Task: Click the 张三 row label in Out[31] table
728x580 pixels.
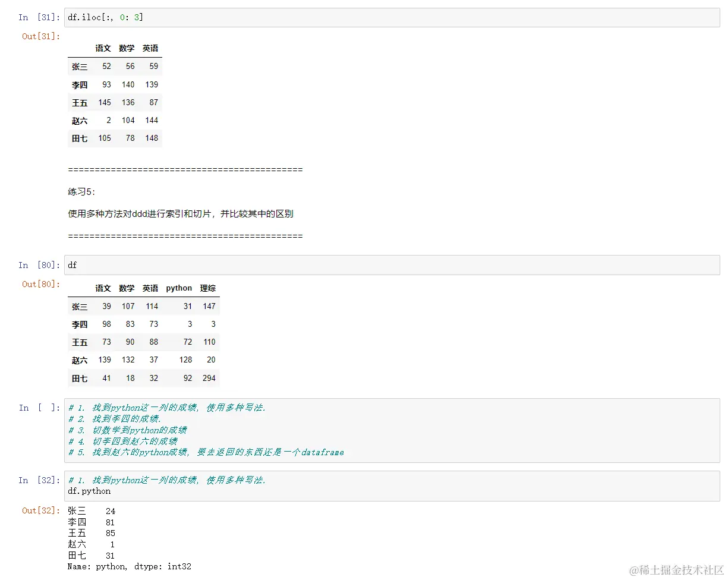Action: (80, 67)
